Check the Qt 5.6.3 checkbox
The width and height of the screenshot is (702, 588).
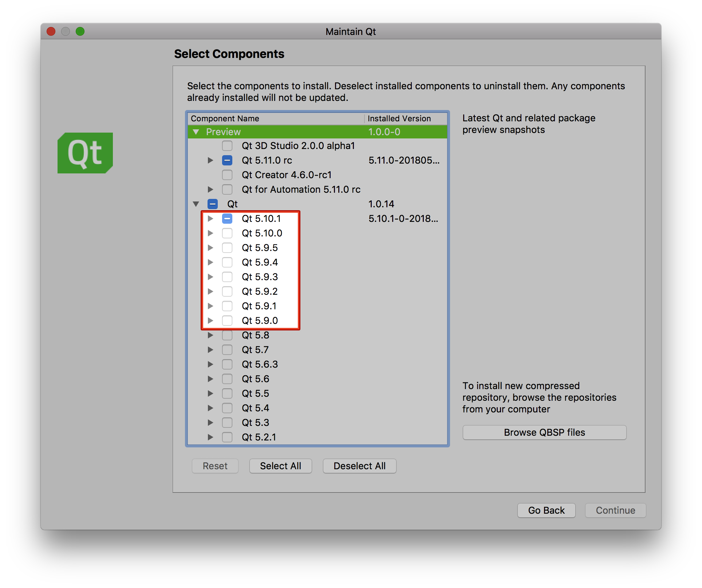click(227, 364)
